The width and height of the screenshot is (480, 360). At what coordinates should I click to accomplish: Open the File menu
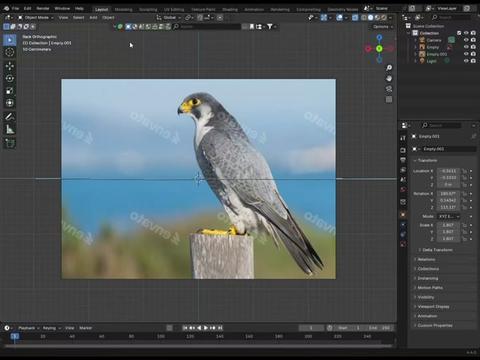tap(16, 8)
